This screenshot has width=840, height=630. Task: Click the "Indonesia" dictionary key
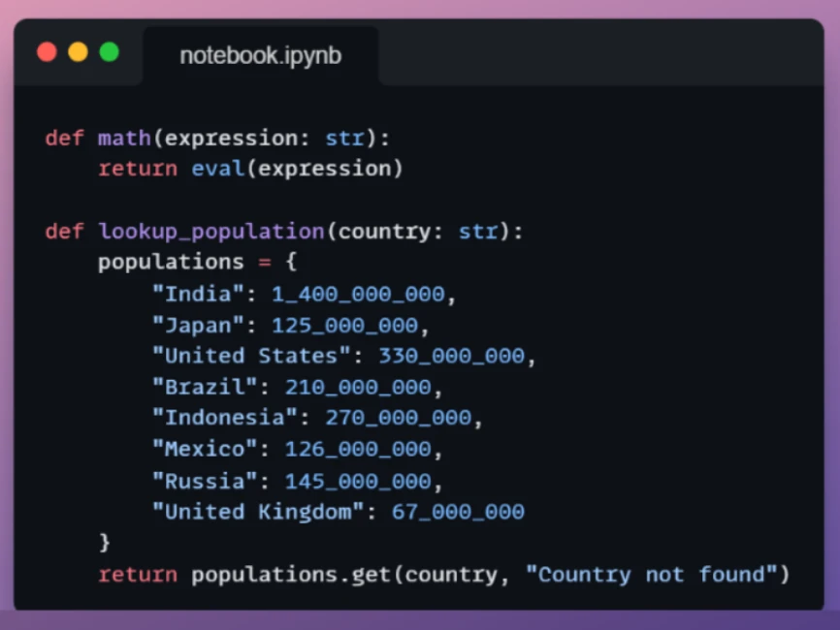[224, 418]
